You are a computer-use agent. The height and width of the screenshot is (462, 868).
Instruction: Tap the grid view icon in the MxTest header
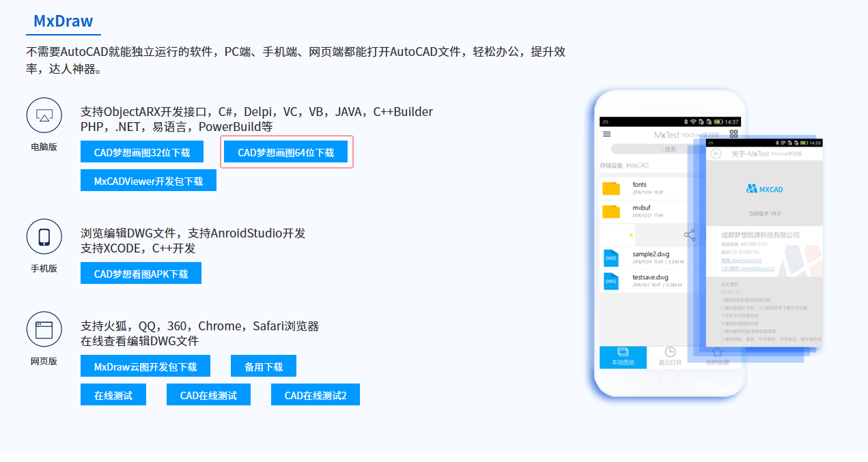[x=734, y=134]
